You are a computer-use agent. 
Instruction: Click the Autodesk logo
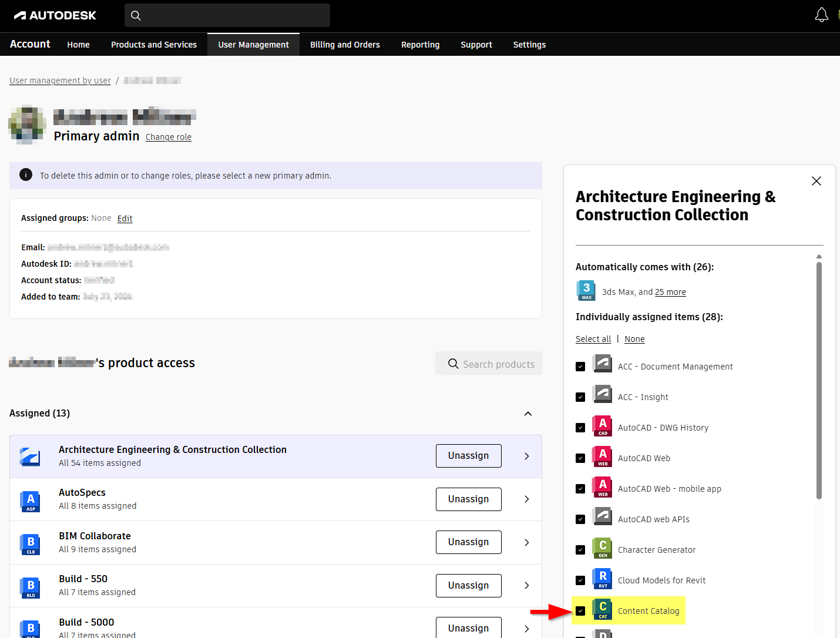55,15
